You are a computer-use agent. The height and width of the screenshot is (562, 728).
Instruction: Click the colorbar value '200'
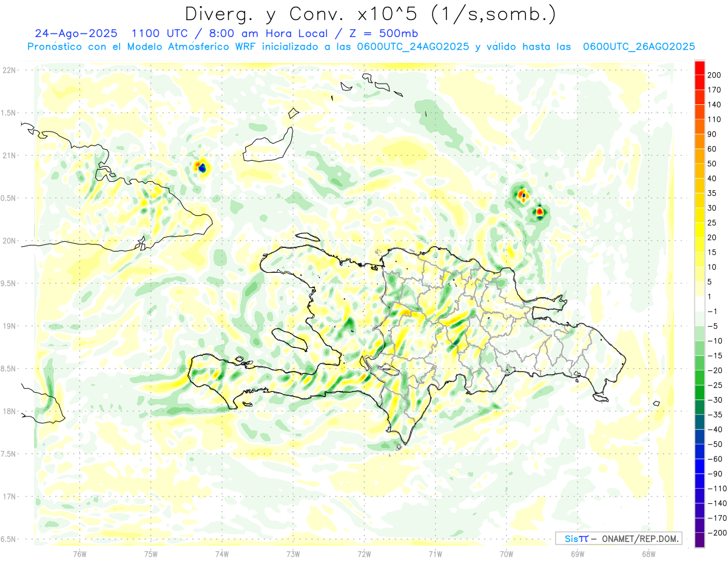tap(714, 75)
